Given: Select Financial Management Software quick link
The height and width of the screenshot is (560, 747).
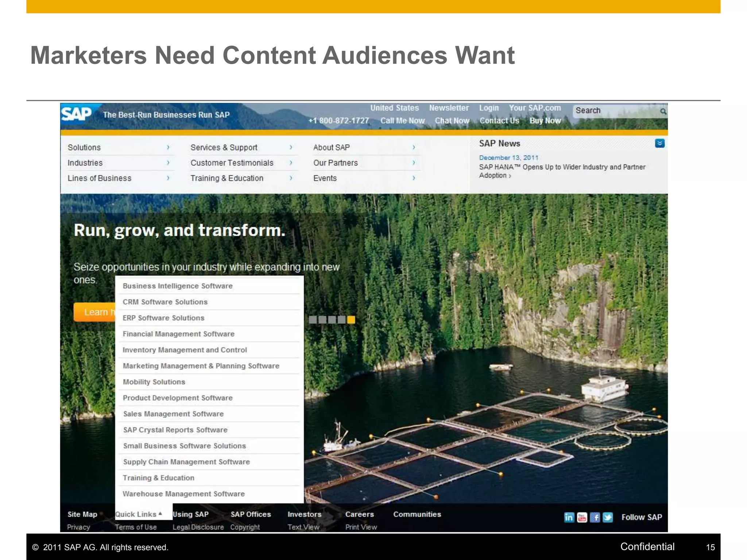Looking at the screenshot, I should (x=210, y=334).
